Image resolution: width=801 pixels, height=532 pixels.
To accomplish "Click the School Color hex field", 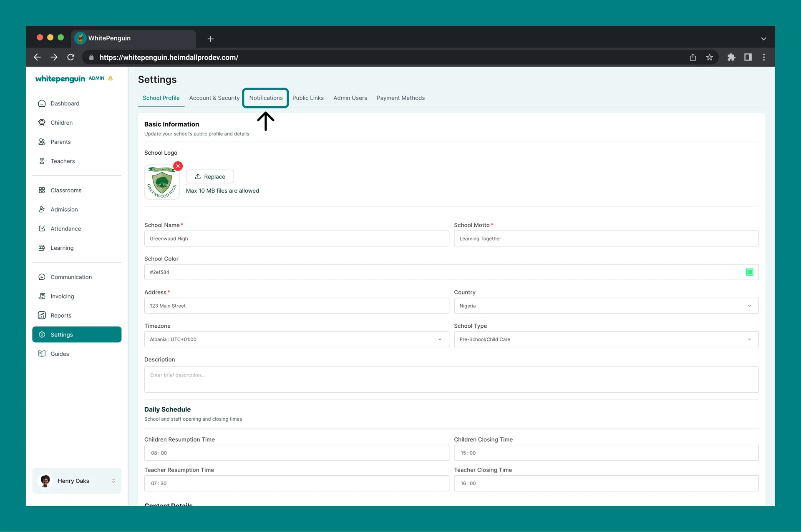I will click(x=451, y=272).
